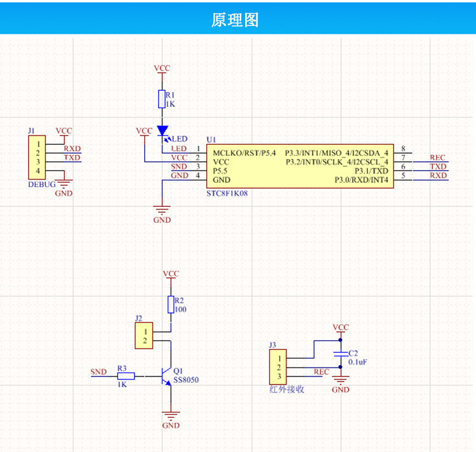Click the SND net label left of R3

tap(98, 372)
